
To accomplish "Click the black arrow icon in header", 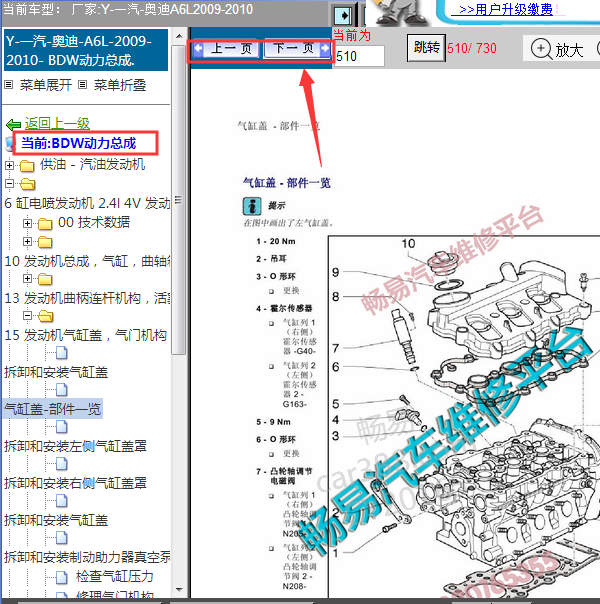I will pos(342,15).
